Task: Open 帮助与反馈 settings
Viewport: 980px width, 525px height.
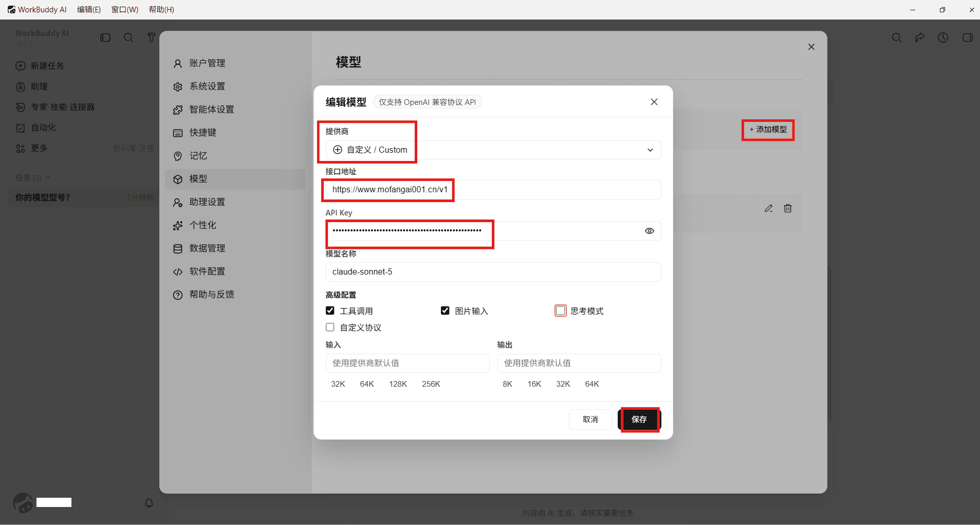Action: 235,294
